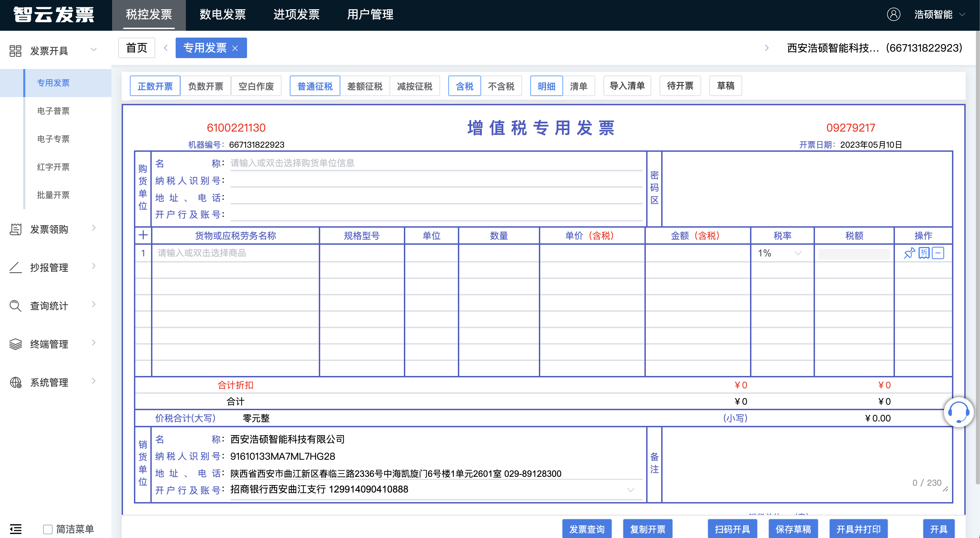Open 电子普票 in the sidebar
The image size is (980, 538).
point(53,111)
